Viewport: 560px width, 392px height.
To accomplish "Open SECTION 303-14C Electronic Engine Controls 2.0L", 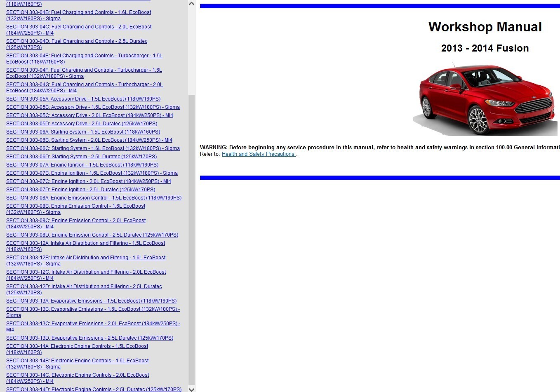I will [x=78, y=378].
